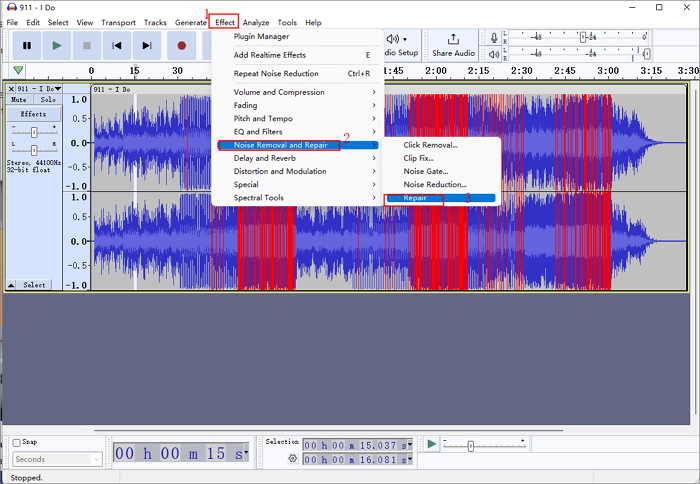Skip to end of the track
The width and height of the screenshot is (700, 484).
[147, 45]
